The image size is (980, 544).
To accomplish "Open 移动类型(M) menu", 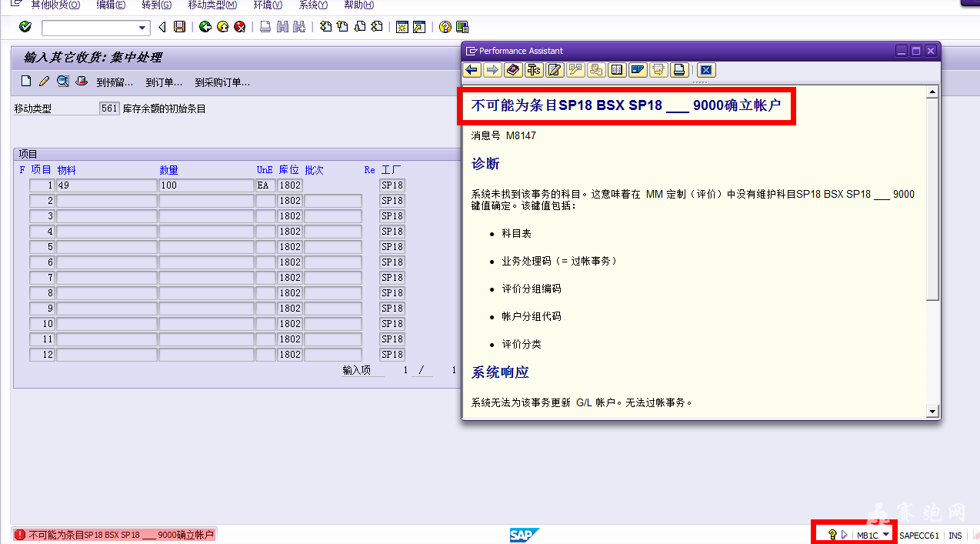I will pos(212,5).
